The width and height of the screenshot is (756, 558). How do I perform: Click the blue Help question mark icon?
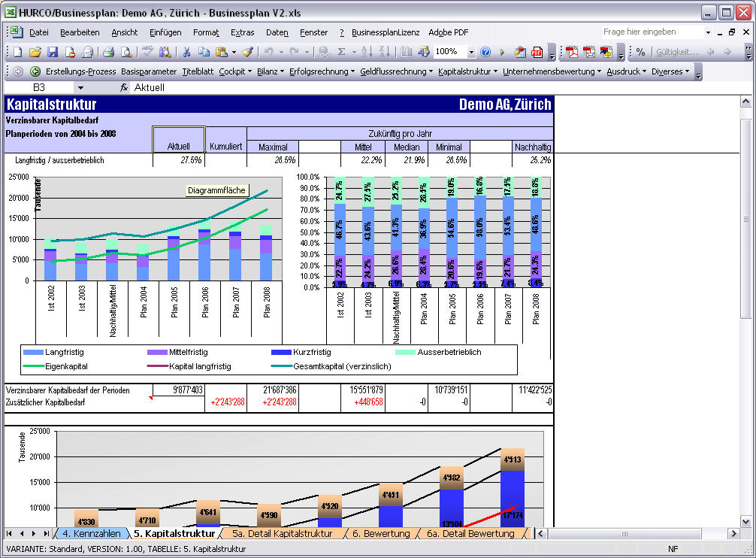click(485, 52)
